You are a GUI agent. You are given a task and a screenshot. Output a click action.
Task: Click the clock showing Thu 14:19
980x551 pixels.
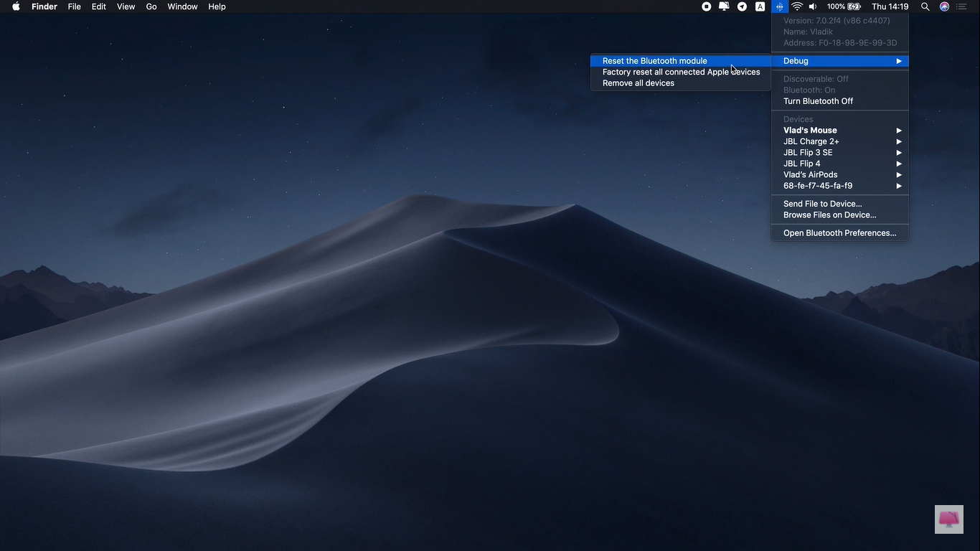tap(890, 6)
